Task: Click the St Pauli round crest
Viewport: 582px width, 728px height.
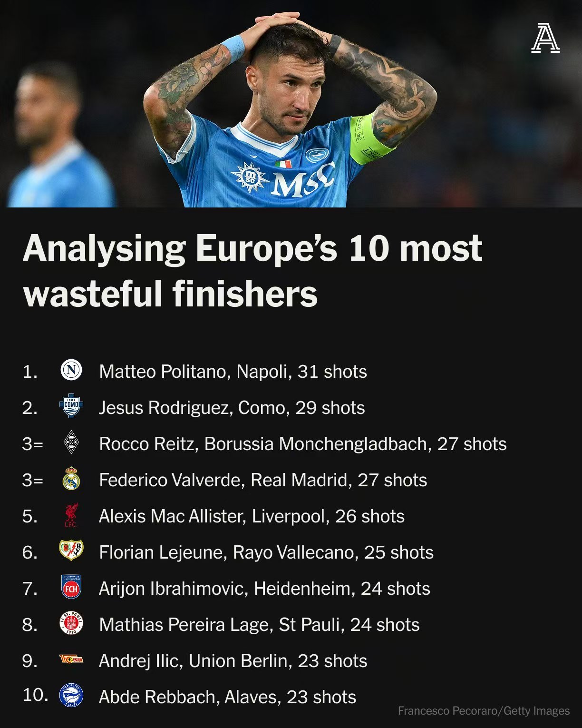Action: coord(71,623)
